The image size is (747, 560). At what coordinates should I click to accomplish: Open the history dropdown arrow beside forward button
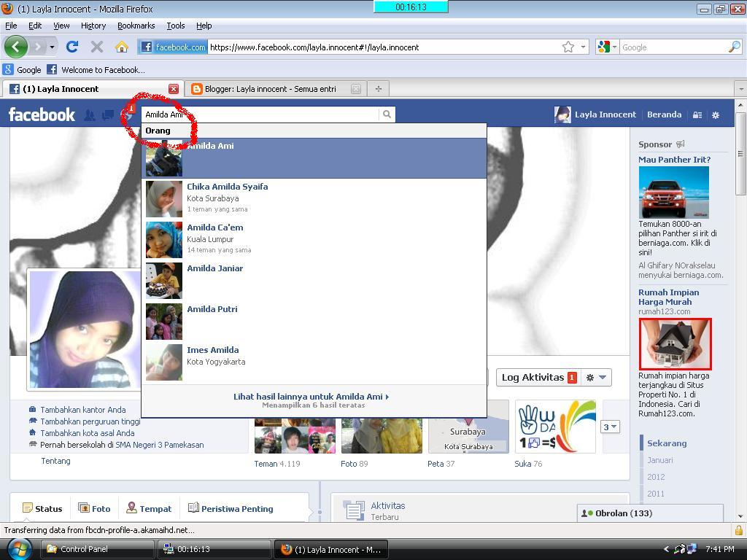[52, 47]
